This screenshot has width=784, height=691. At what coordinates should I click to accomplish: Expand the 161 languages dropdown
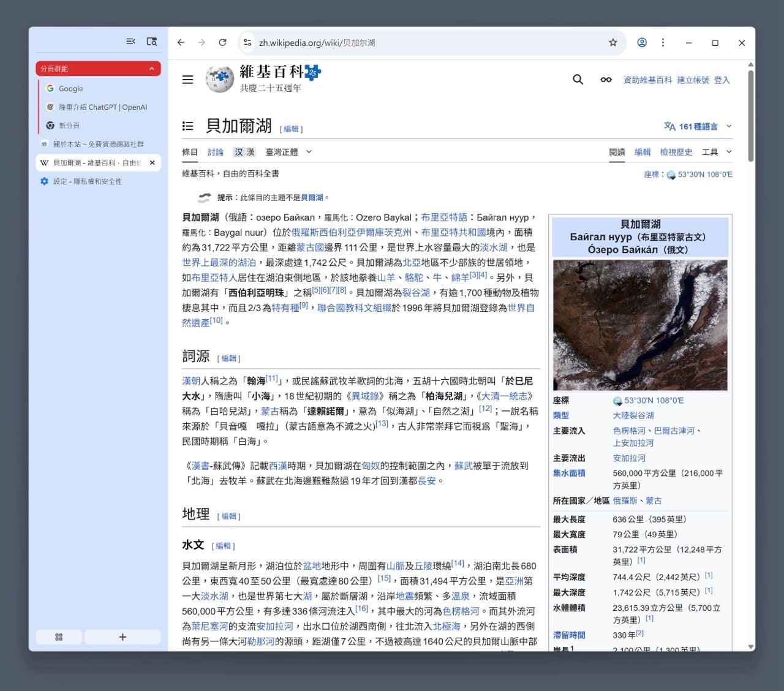tap(698, 126)
